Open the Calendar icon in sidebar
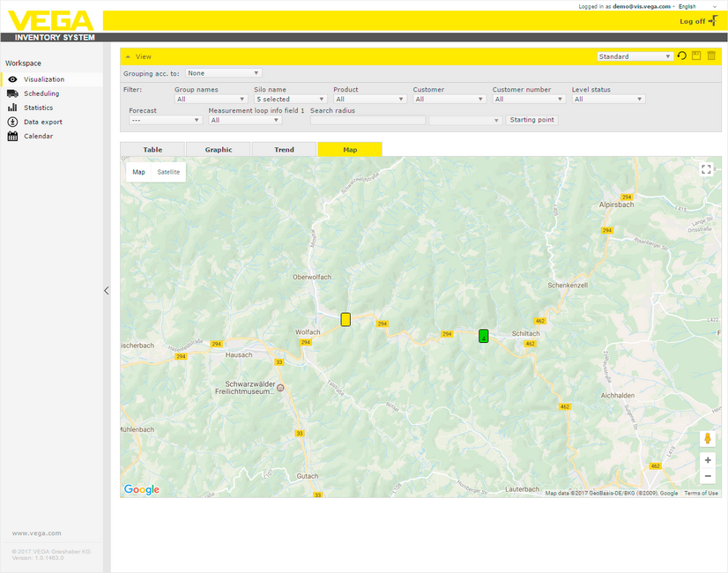 tap(12, 136)
